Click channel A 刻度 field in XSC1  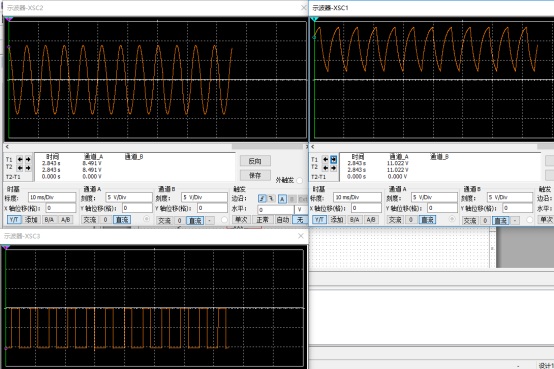[434, 197]
